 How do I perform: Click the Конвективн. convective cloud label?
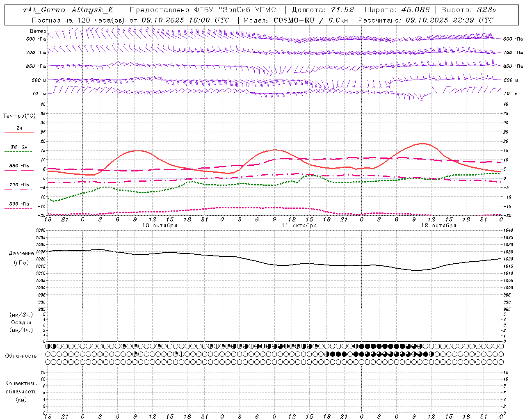pos(21,383)
